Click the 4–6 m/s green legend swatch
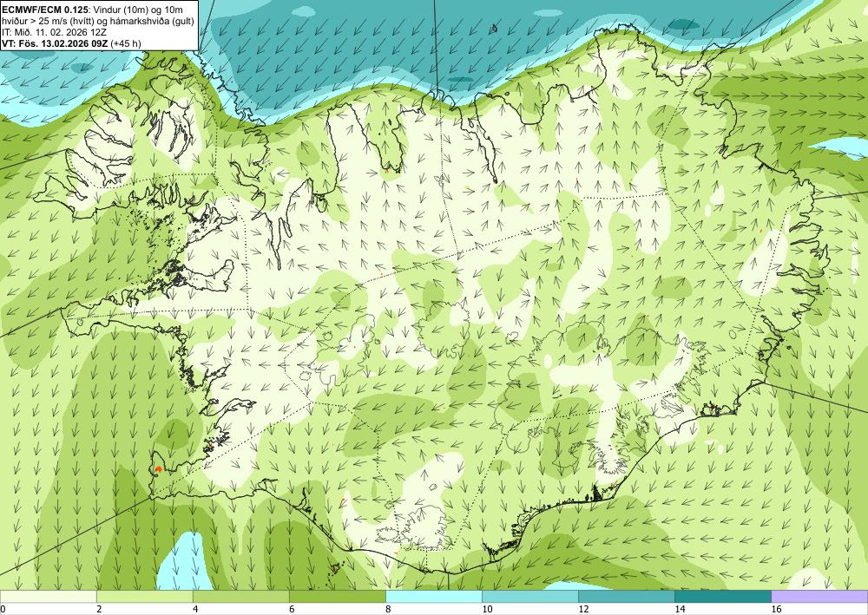The height and width of the screenshot is (615, 868). click(240, 596)
